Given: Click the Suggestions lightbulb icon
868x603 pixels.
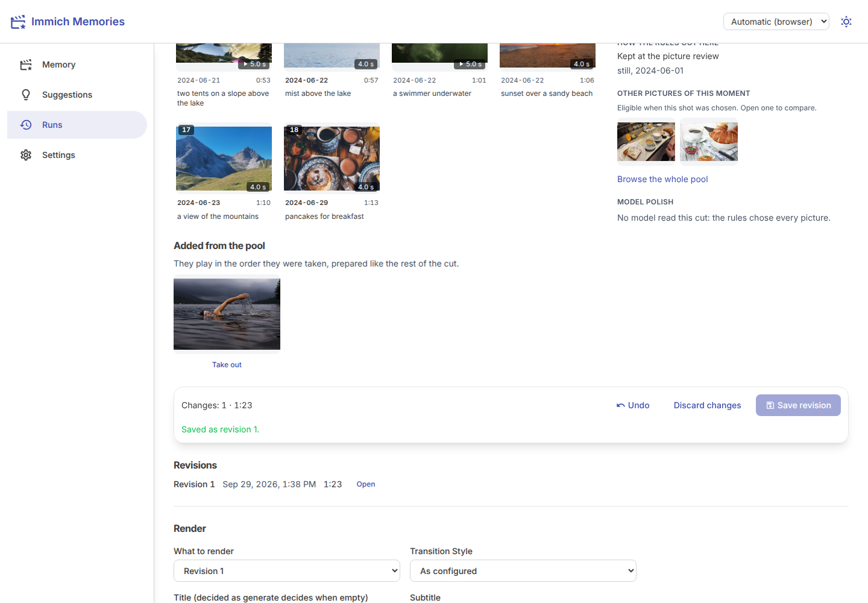Looking at the screenshot, I should pyautogui.click(x=26, y=95).
